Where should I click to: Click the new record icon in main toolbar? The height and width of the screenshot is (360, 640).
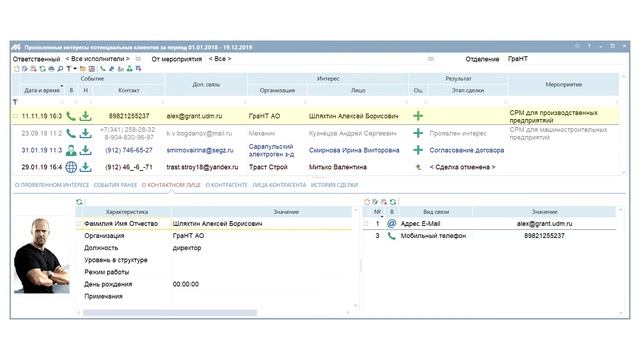(16, 69)
